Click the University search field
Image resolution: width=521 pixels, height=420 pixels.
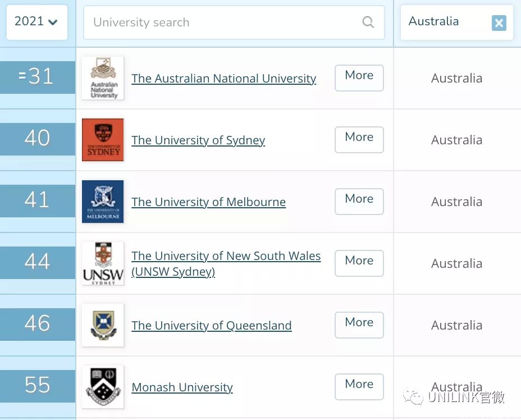(234, 22)
